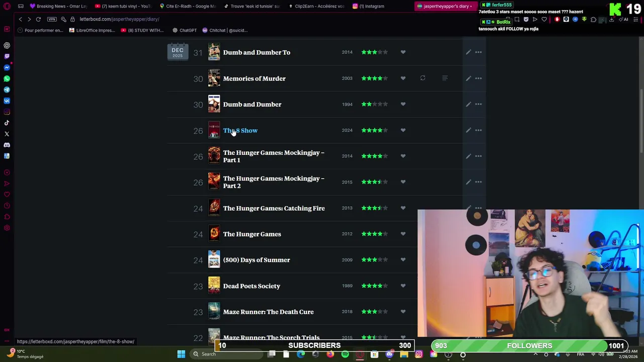Viewport: 644px width, 362px height.
Task: Set star rating for The 8 Show
Action: point(374,130)
